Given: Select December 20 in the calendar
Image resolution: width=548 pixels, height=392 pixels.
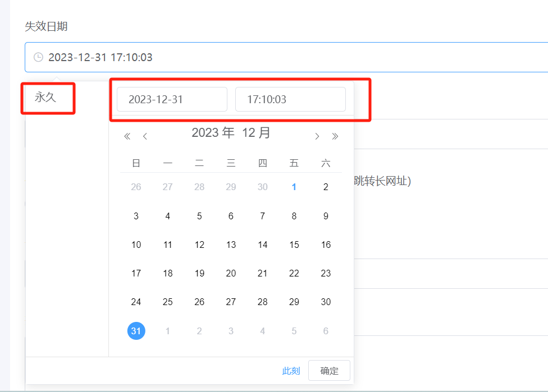Looking at the screenshot, I should coord(231,273).
